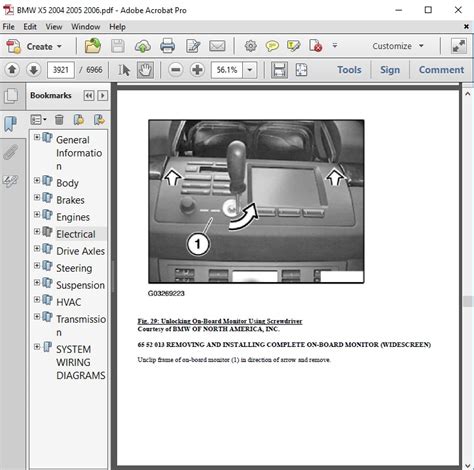This screenshot has width=474, height=470.
Task: Open the quick tools overflow arrow
Action: pos(335,46)
